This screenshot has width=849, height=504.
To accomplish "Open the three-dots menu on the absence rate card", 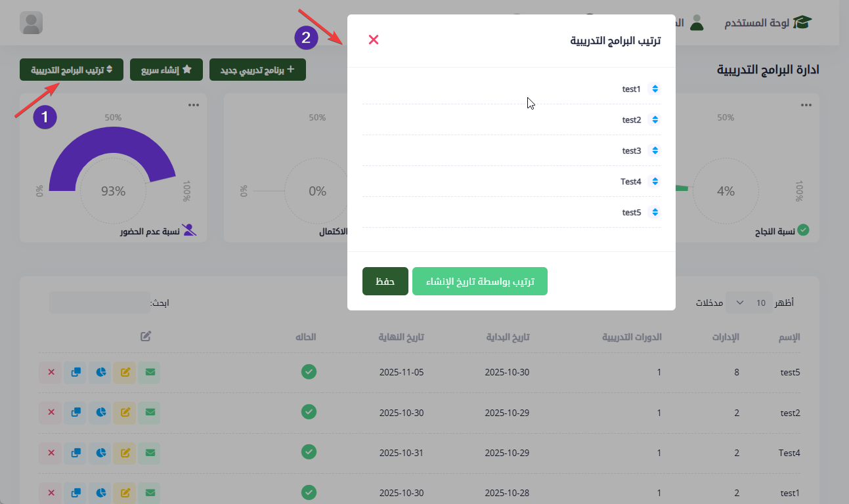I will click(x=193, y=105).
